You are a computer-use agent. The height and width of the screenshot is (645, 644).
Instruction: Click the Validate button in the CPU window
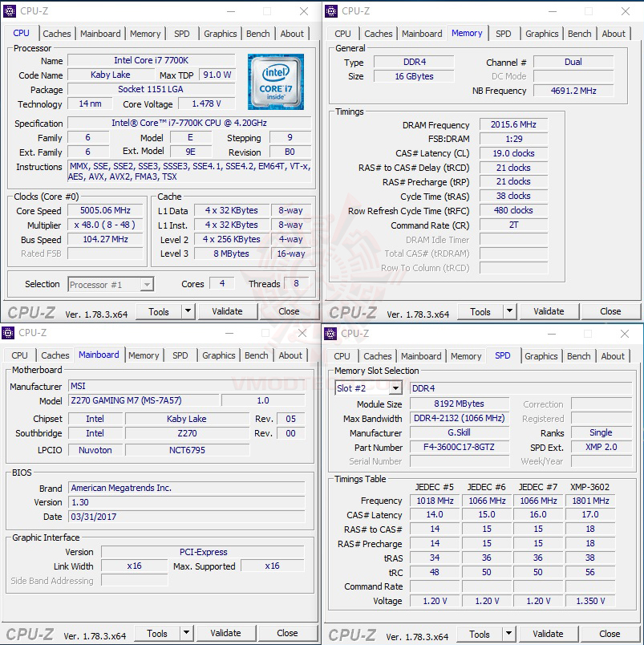click(x=226, y=311)
